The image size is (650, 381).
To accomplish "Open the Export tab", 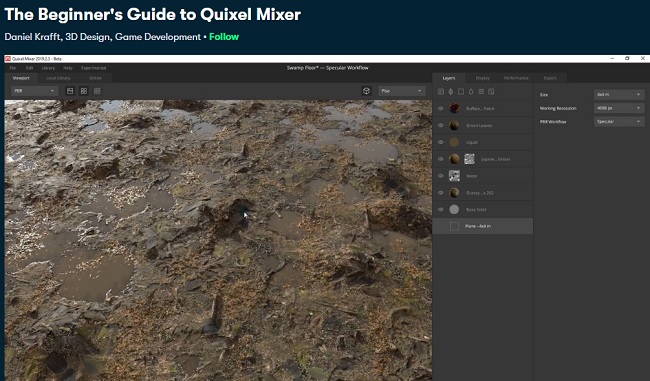I will [550, 78].
